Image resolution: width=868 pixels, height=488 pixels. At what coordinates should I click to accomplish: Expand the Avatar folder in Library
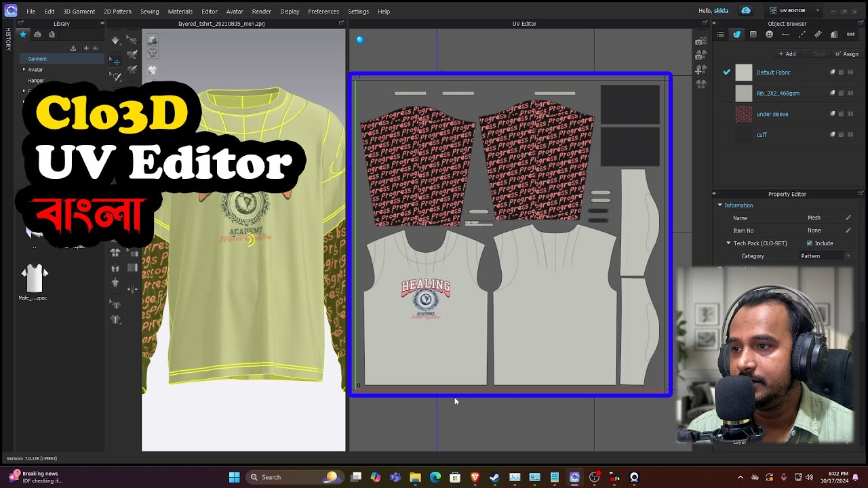tap(24, 69)
